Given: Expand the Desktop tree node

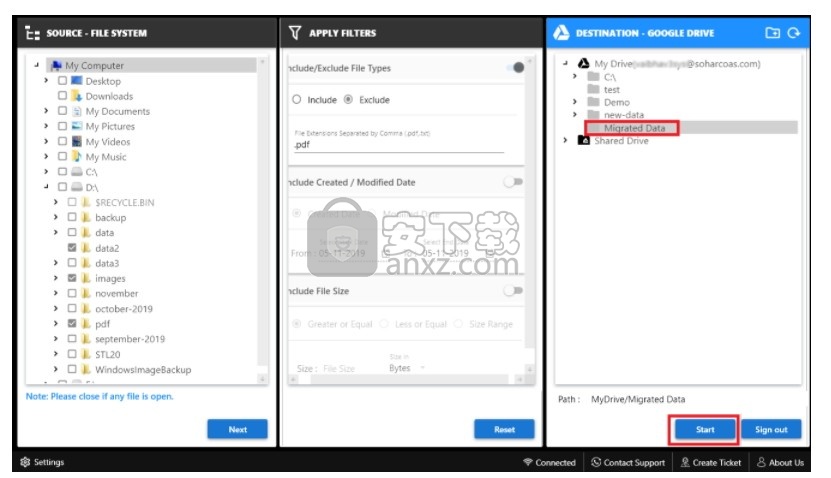Looking at the screenshot, I should click(x=46, y=81).
